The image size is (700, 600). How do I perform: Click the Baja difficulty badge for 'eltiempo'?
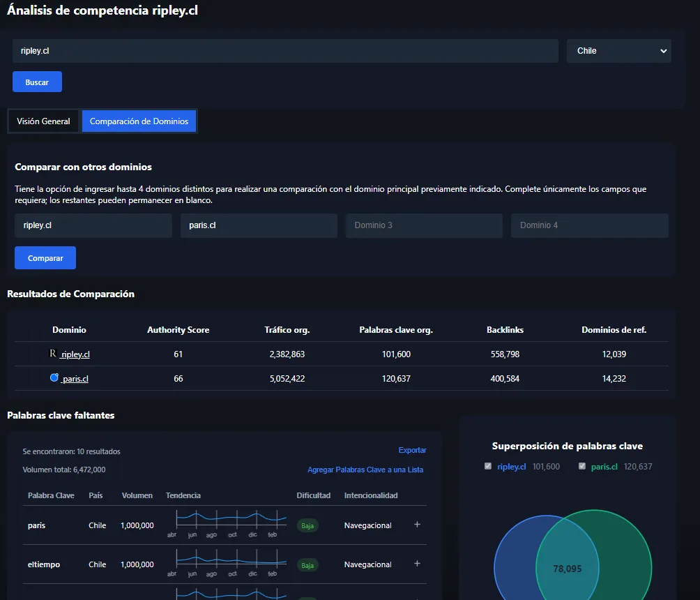(x=307, y=564)
